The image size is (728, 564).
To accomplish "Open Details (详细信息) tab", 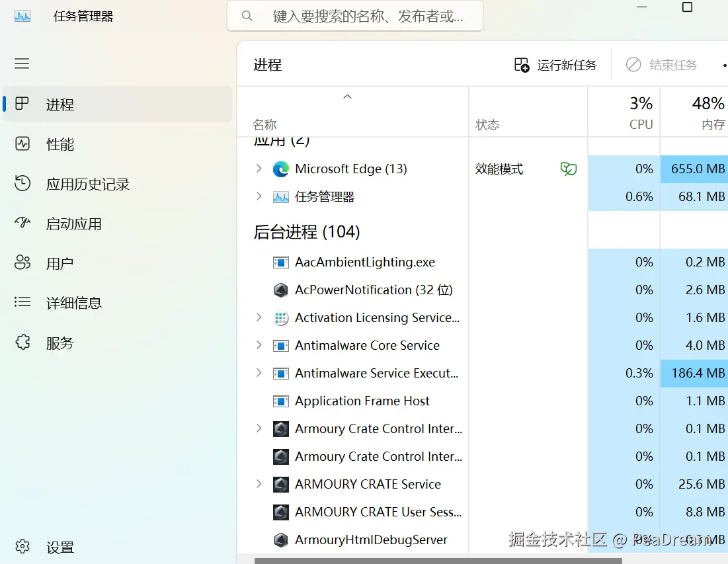I will [118, 303].
